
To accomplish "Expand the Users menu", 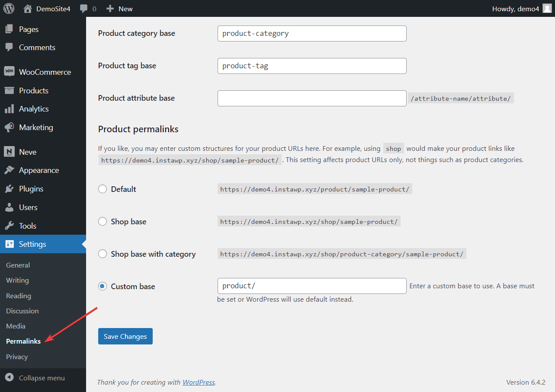I will (29, 207).
